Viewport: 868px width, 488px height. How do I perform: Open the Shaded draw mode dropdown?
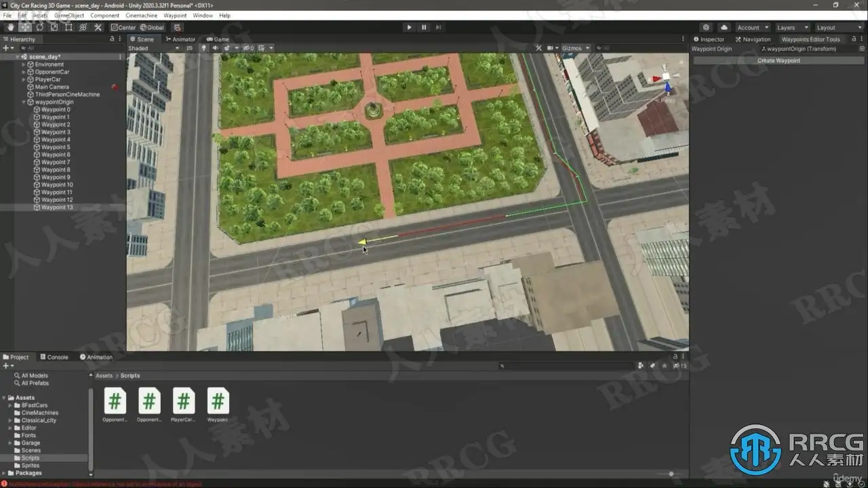155,48
